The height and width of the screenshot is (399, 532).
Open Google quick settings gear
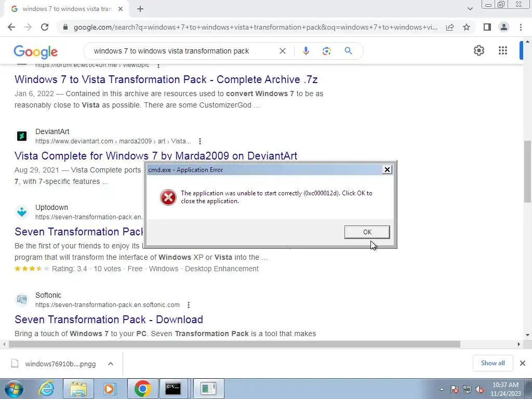point(478,50)
